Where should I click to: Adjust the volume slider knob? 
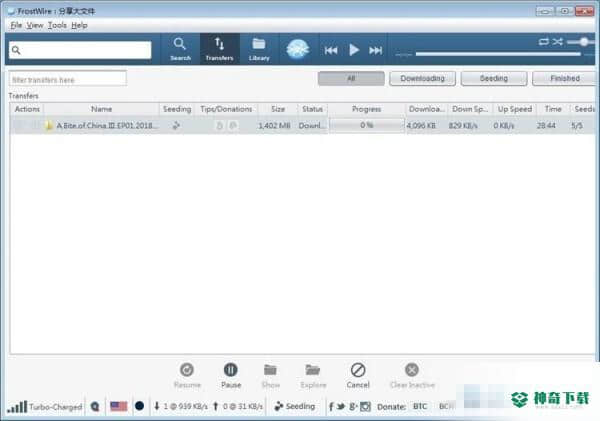(584, 42)
